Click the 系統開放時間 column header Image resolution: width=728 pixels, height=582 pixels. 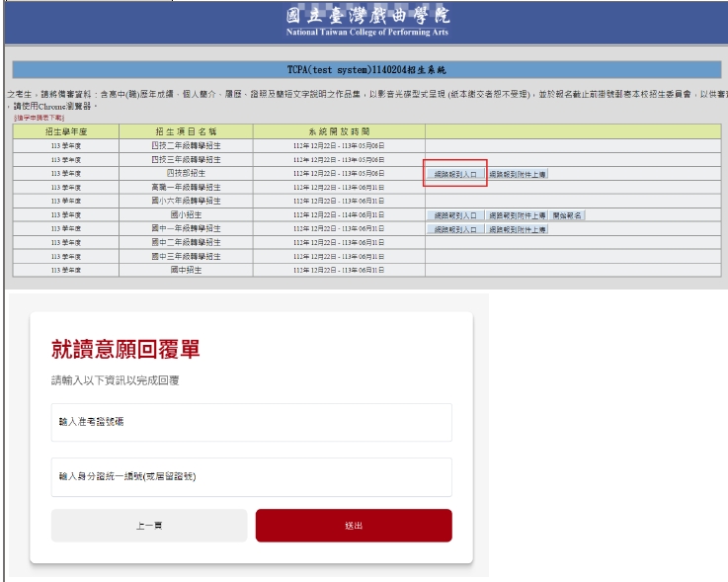click(x=339, y=130)
